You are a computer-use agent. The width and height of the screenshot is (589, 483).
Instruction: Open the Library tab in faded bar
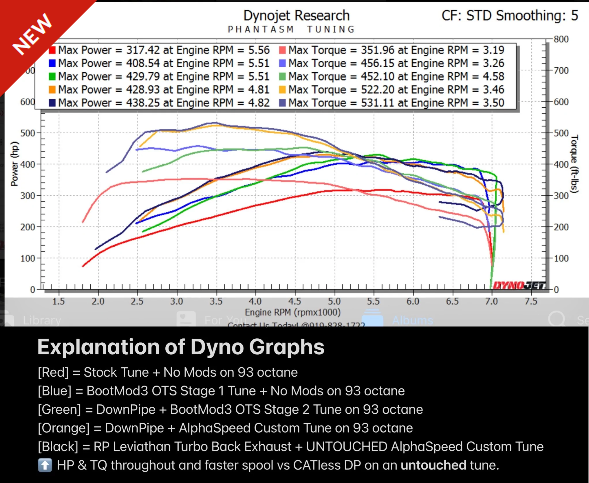pos(31,320)
